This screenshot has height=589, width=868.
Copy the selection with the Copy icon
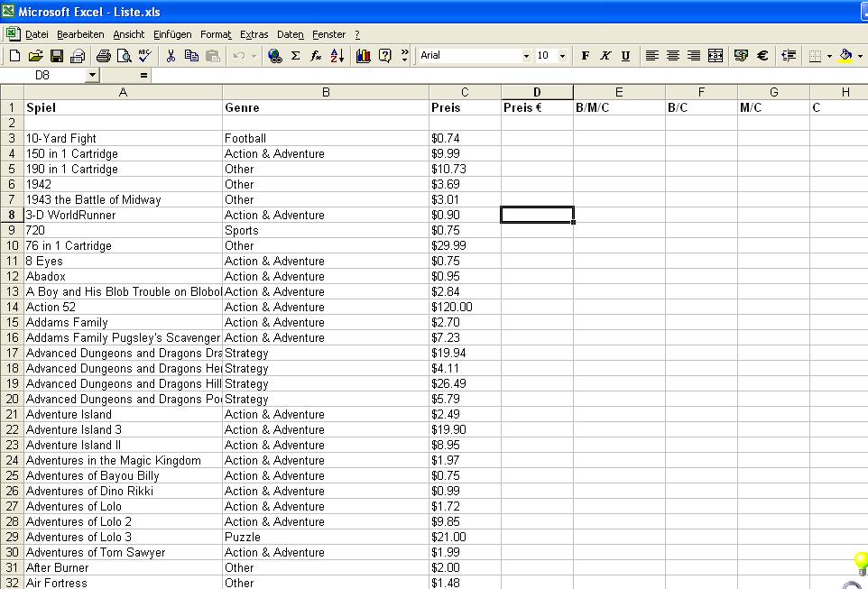191,56
